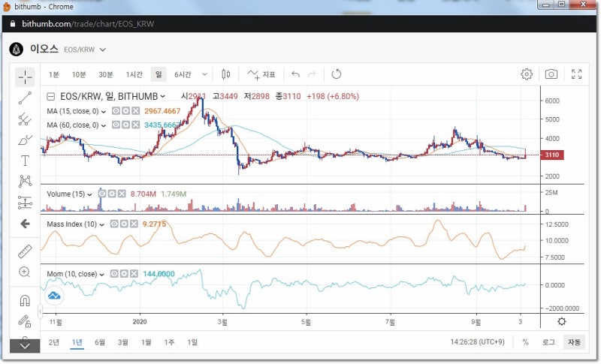Select the pattern drawing tool
The image size is (601, 364).
pyautogui.click(x=25, y=181)
